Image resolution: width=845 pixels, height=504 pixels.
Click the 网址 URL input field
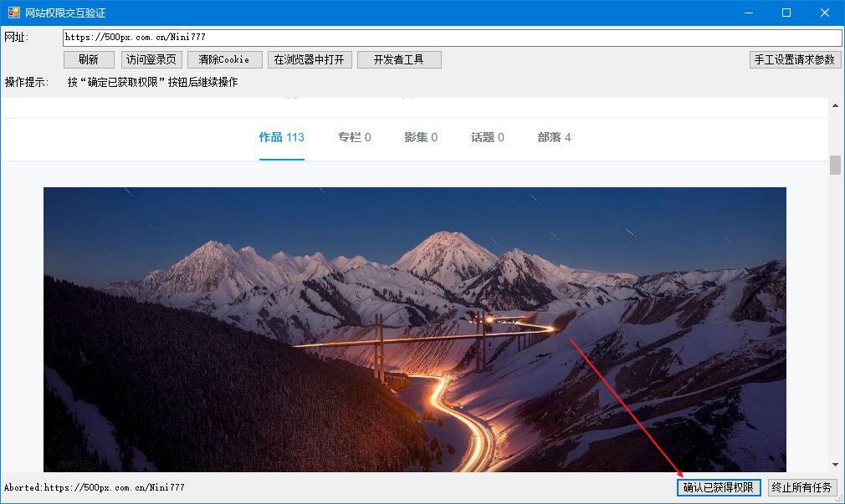tap(452, 37)
